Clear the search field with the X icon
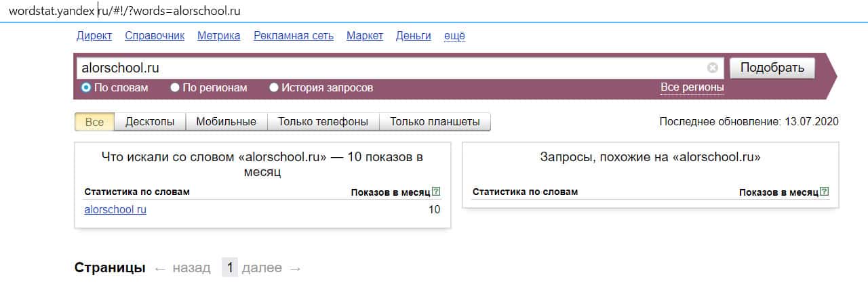868x302 pixels. tap(712, 68)
